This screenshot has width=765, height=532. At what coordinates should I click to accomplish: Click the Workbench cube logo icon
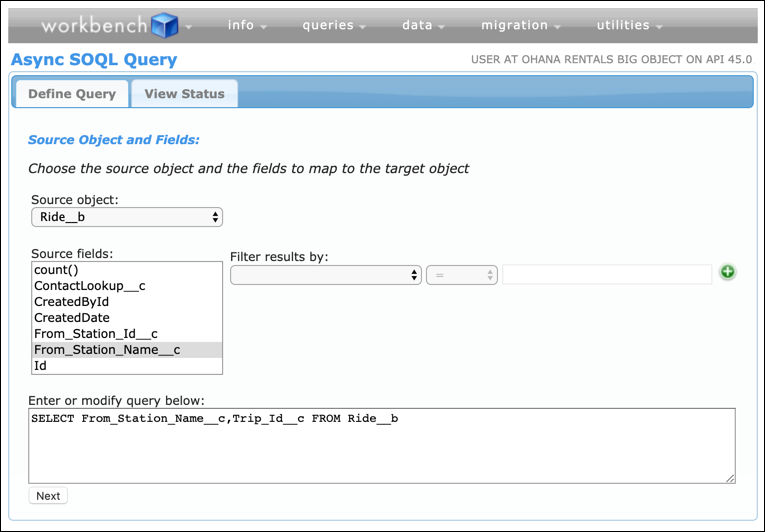[x=165, y=25]
